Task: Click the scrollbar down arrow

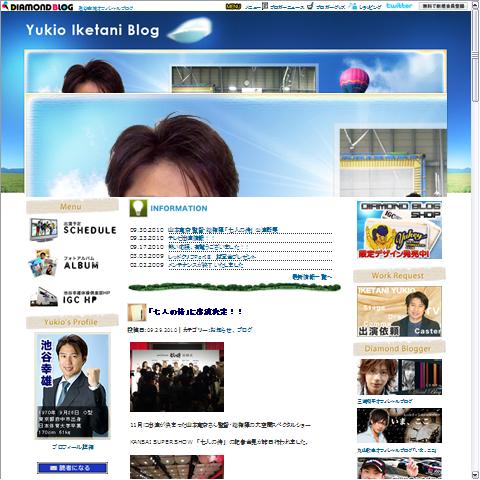Action: point(475,474)
